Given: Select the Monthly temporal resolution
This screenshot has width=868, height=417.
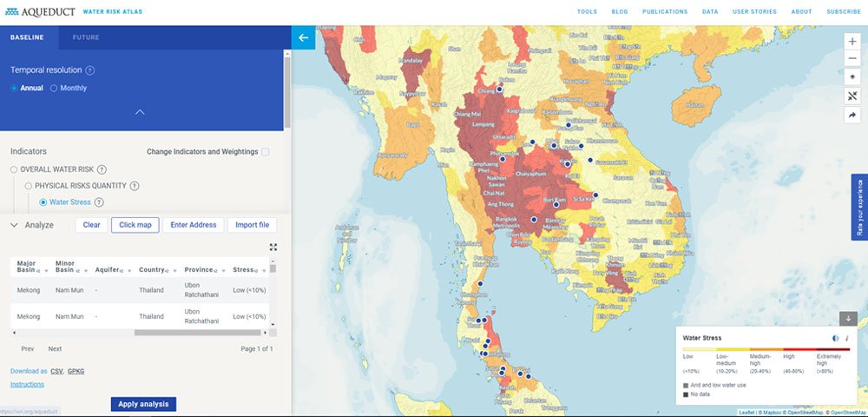Looking at the screenshot, I should [x=54, y=88].
